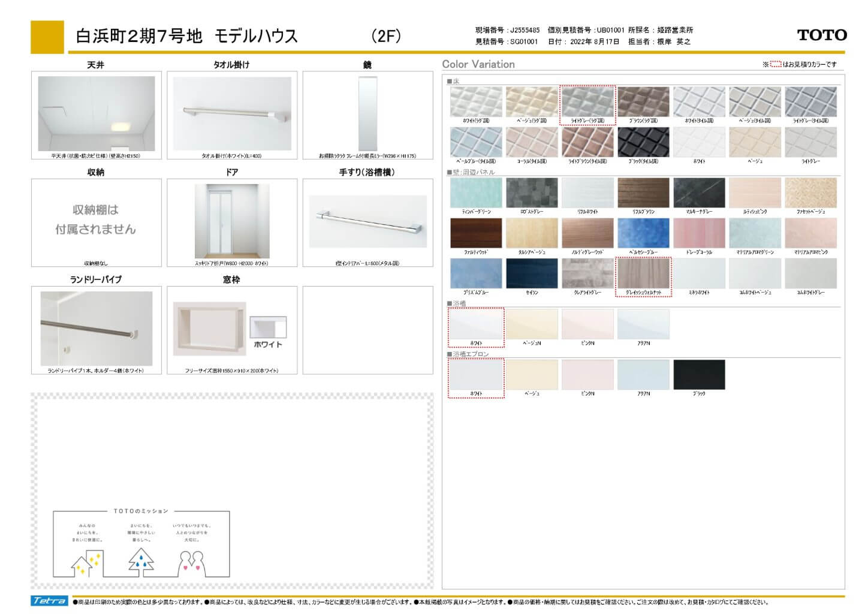Select the ceiling (天井) product image
The width and height of the screenshot is (868, 614).
point(97,113)
